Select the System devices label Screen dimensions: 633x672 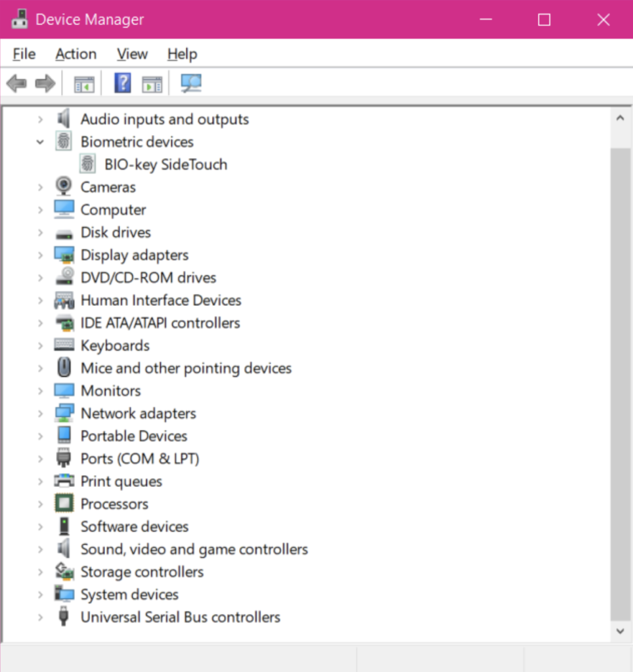(129, 595)
